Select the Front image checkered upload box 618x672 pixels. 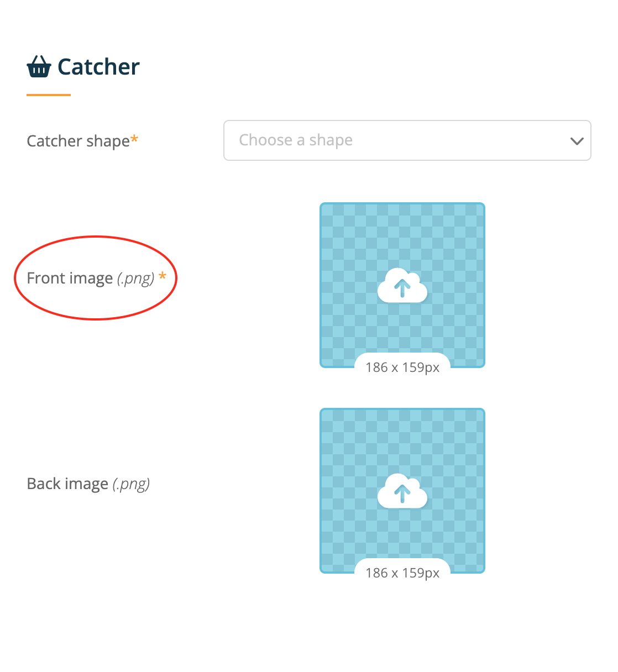tap(402, 285)
